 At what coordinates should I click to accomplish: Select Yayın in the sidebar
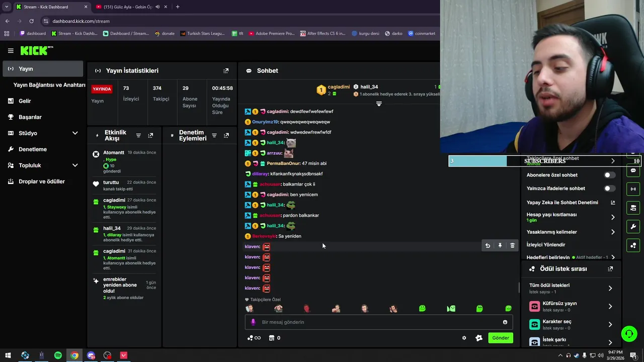tap(43, 69)
